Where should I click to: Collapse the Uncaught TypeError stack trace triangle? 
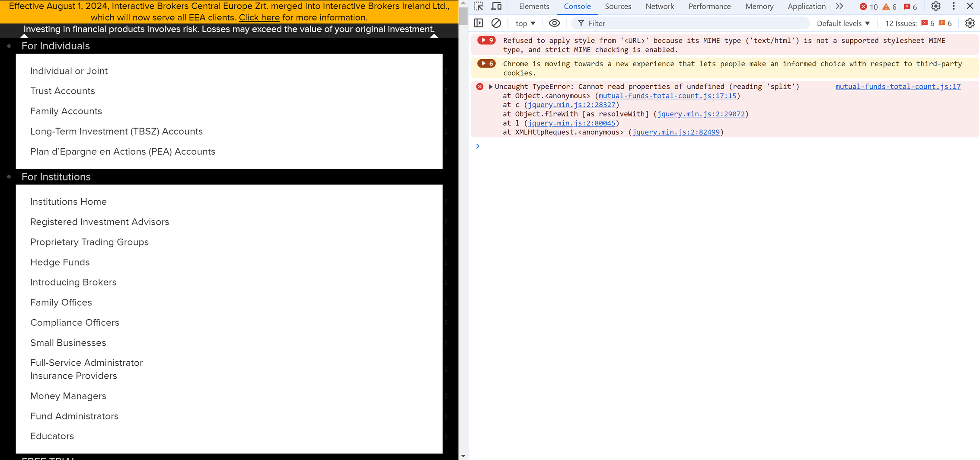click(x=491, y=87)
